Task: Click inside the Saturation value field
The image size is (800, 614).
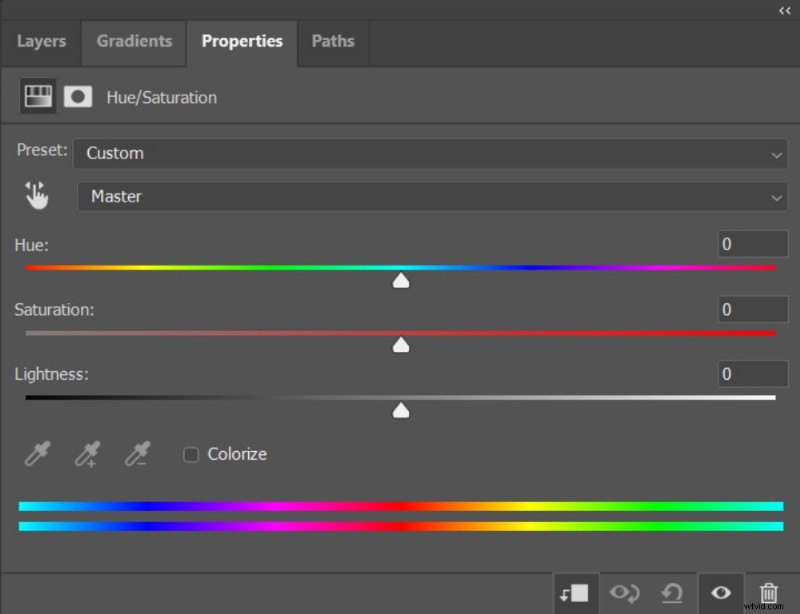Action: 752,309
